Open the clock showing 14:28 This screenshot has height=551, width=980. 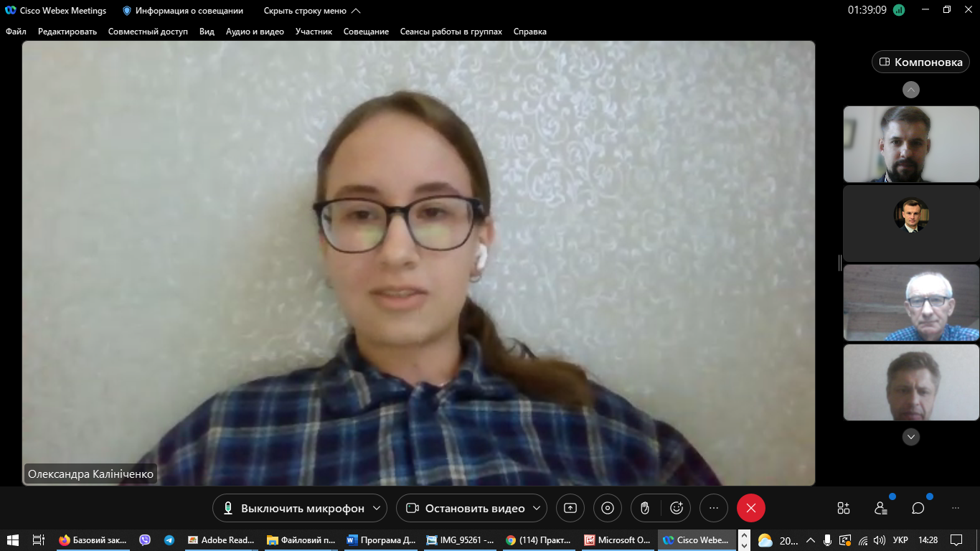point(928,540)
